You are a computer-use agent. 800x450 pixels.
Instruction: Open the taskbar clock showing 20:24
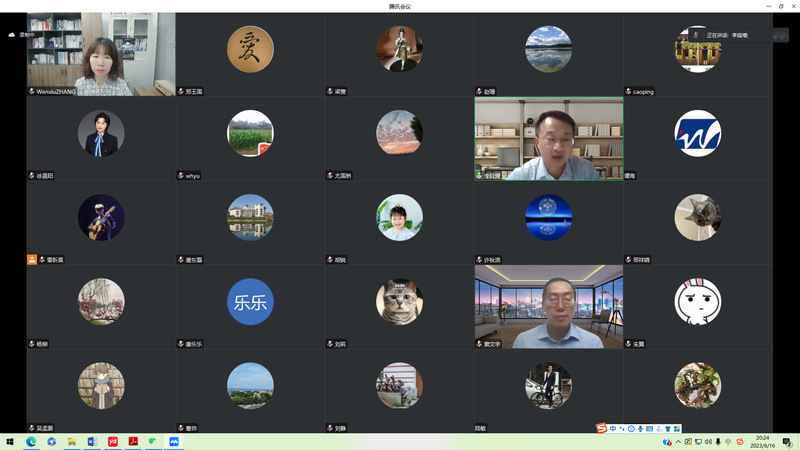coord(763,441)
